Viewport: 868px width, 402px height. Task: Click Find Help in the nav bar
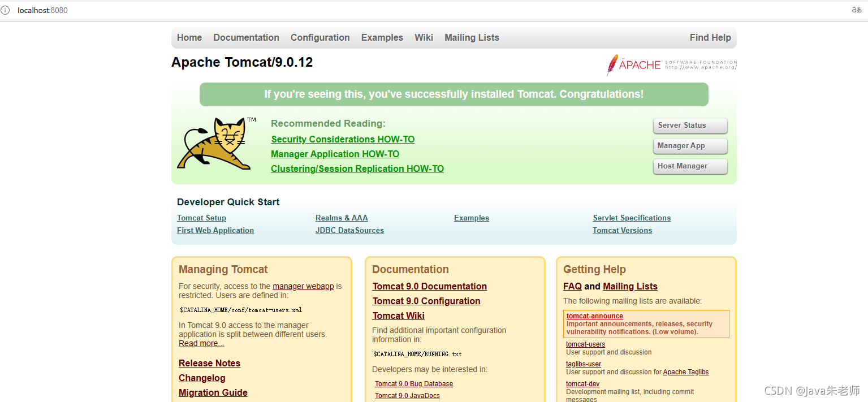(x=710, y=37)
